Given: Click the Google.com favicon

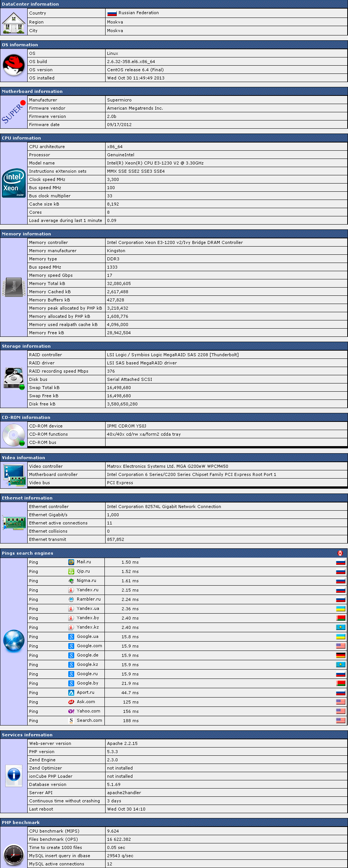Looking at the screenshot, I should [71, 646].
